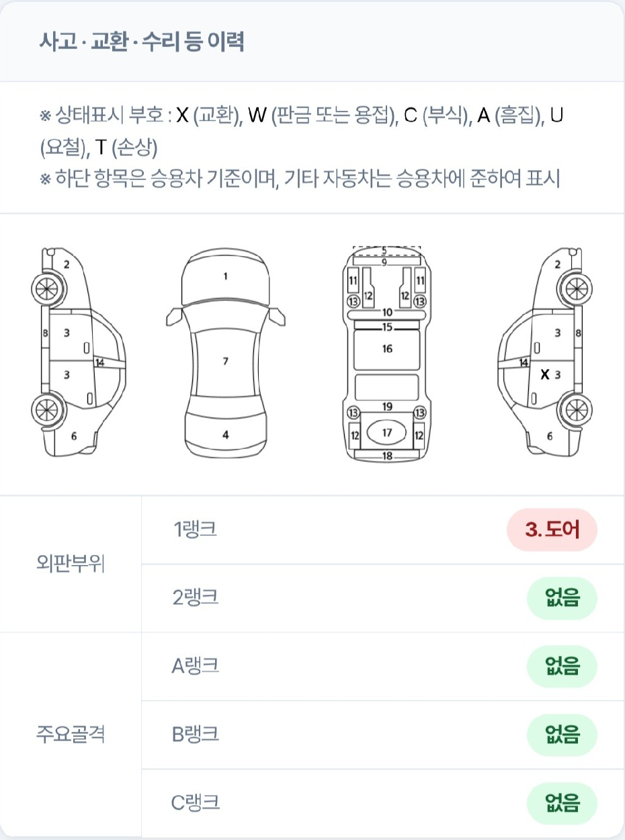Click the left side-view car diagram
The height and width of the screenshot is (840, 625).
coord(79,353)
